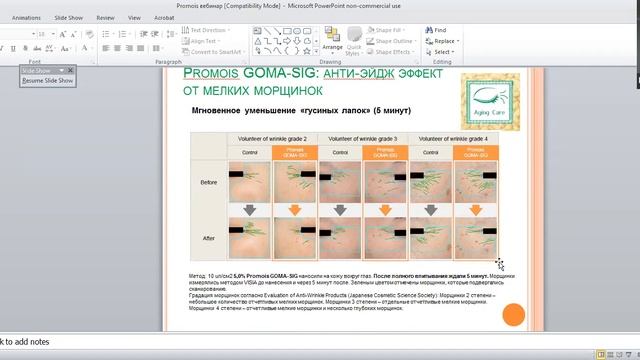The height and width of the screenshot is (360, 640).
Task: Click the Find binoculars button
Action: point(436,30)
